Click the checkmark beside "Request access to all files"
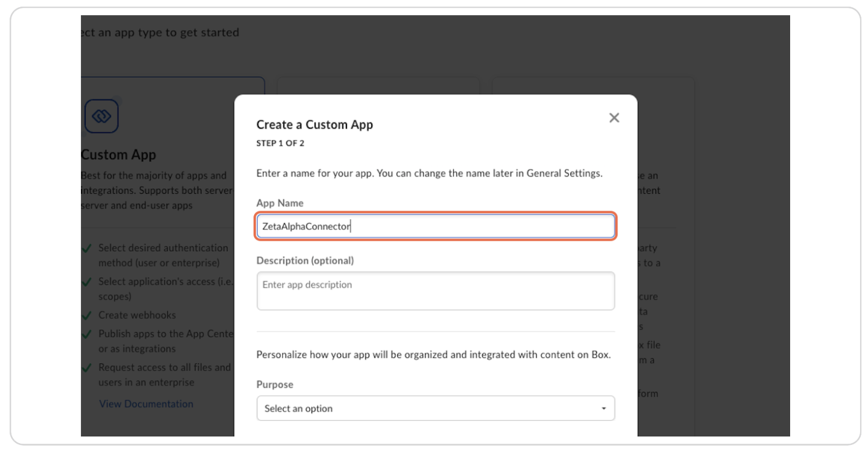Screen dimensions: 868x454 [x=88, y=367]
